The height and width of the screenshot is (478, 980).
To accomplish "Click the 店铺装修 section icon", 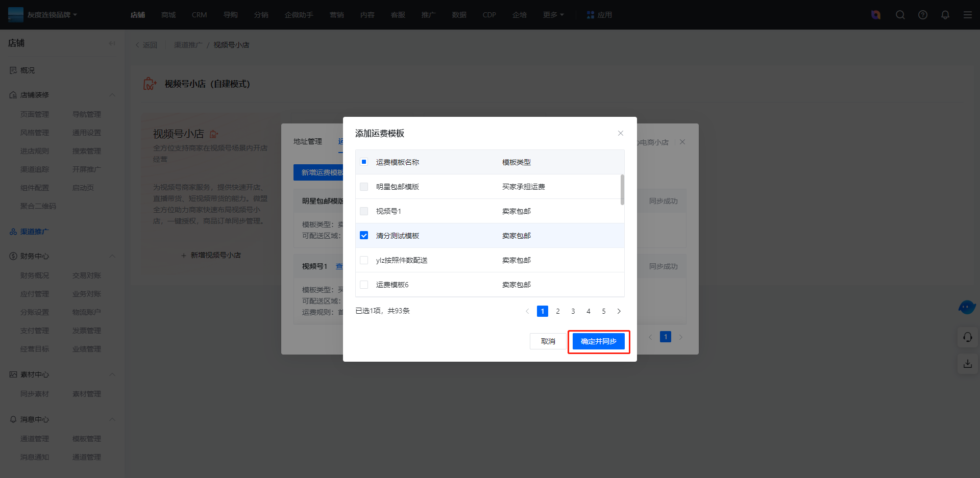I will 13,95.
